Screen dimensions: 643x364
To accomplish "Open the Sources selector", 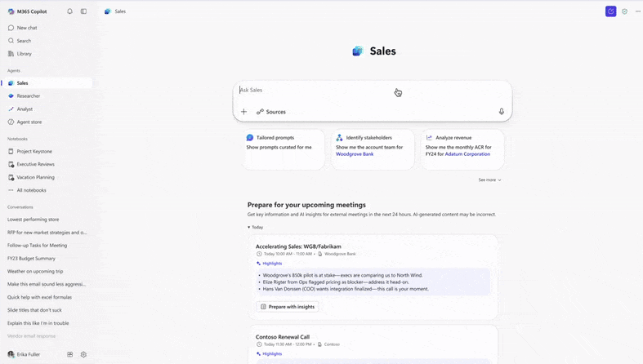I will (x=271, y=112).
